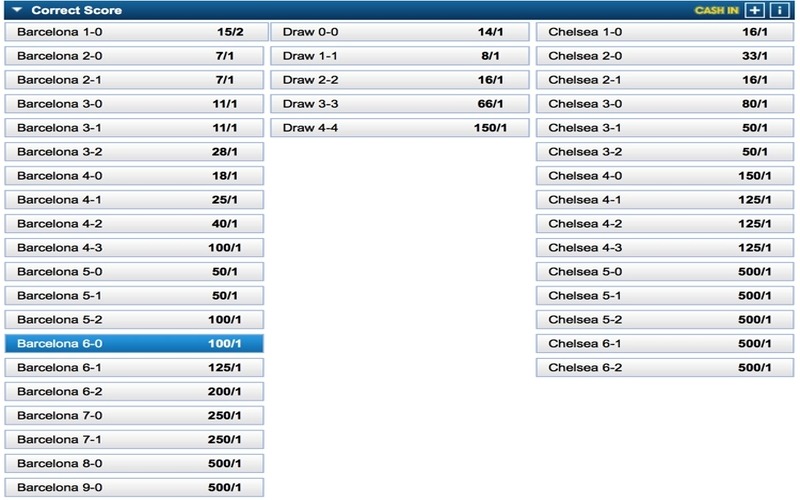This screenshot has height=500, width=800.
Task: Pick Draw 3-3 at 66/1
Action: pos(399,104)
